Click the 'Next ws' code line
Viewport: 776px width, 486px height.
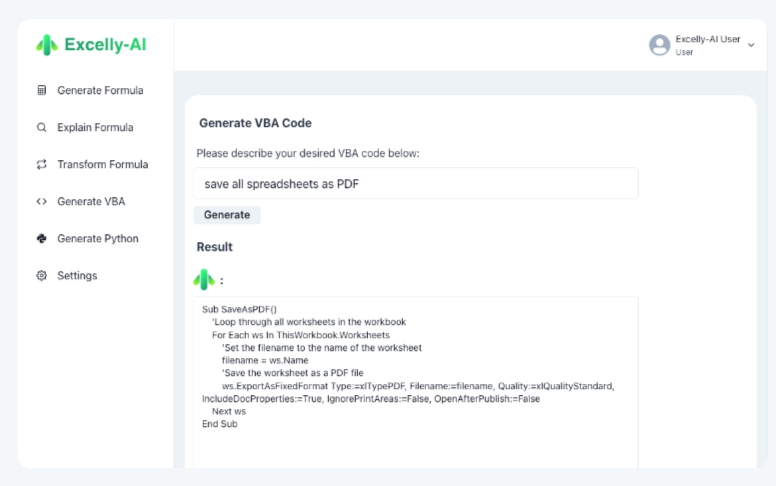pos(229,411)
